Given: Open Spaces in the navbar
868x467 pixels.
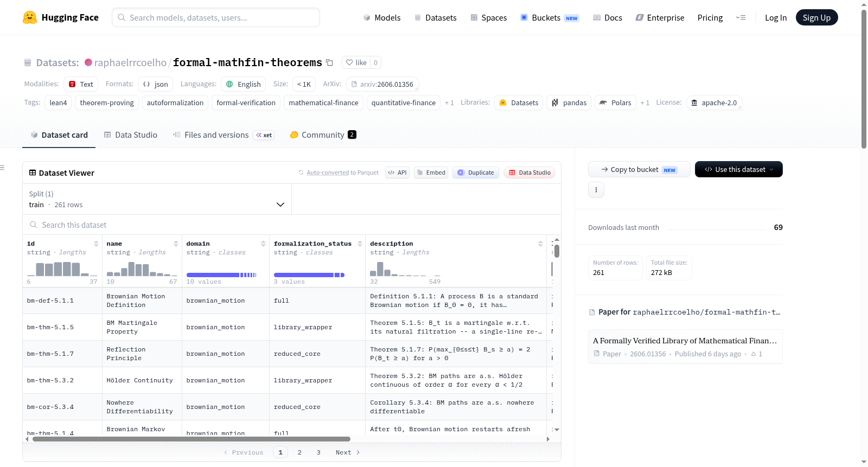Looking at the screenshot, I should pos(488,17).
